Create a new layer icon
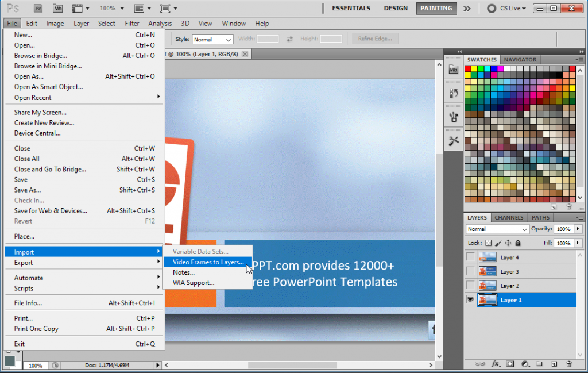The height and width of the screenshot is (373, 588). click(x=554, y=364)
